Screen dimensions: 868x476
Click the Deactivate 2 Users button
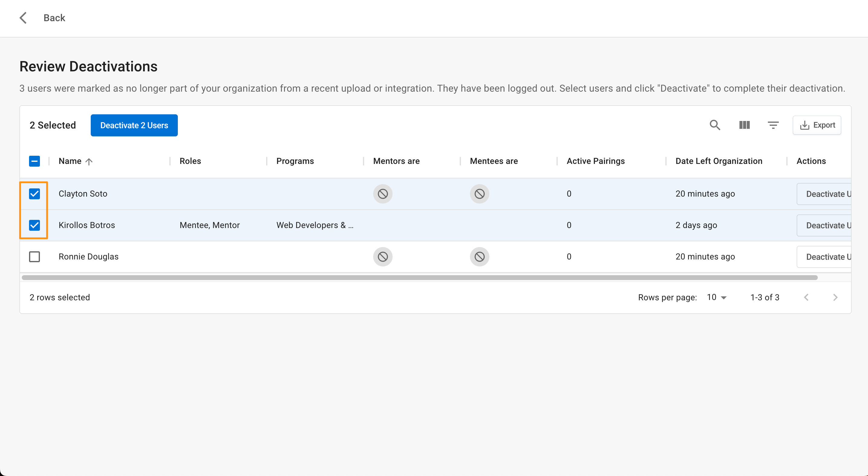[134, 125]
